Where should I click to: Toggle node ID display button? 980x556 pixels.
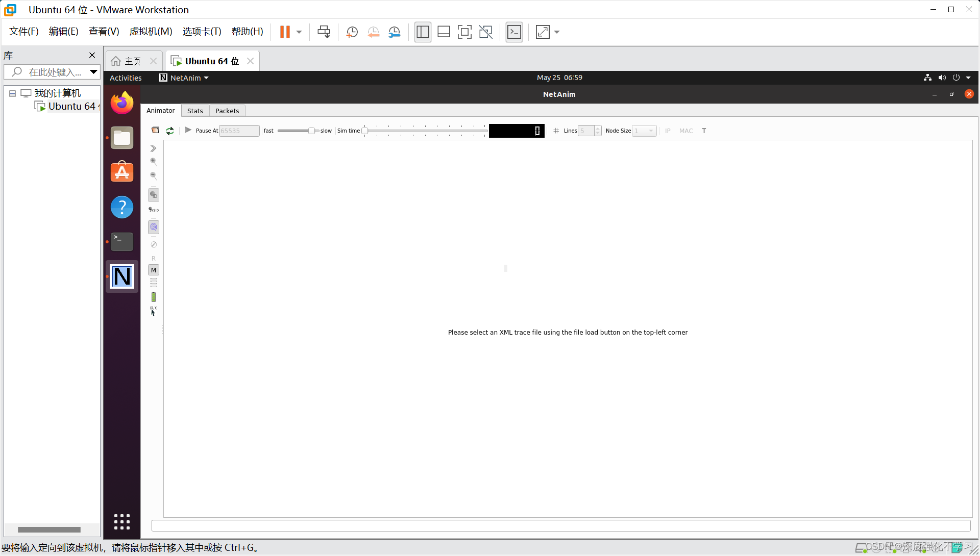154,195
